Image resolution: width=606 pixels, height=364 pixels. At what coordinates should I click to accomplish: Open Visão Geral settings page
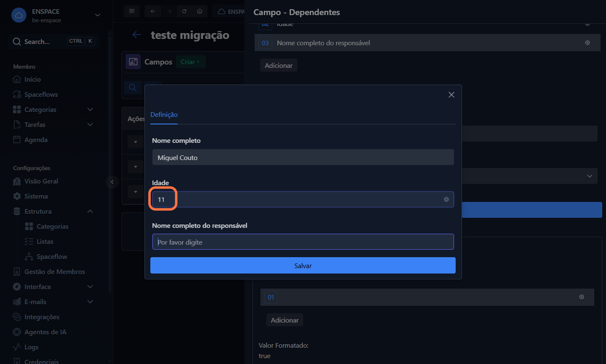41,181
